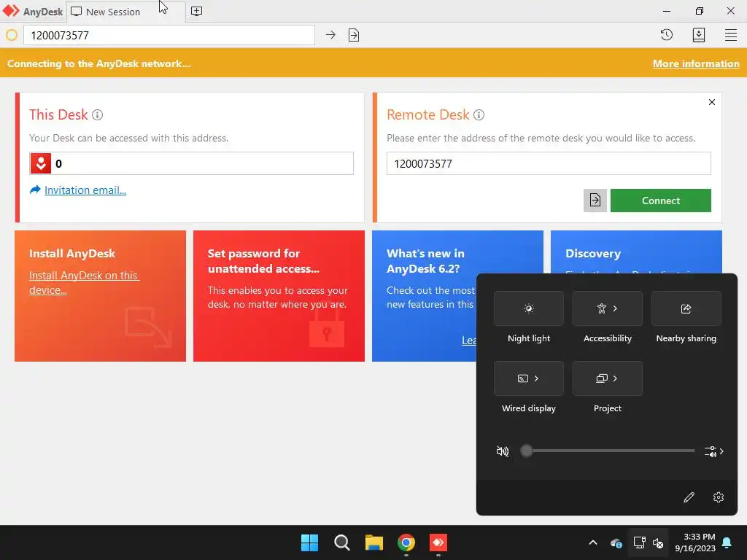
Task: Click the AnyDesk logo in title bar
Action: pos(11,11)
